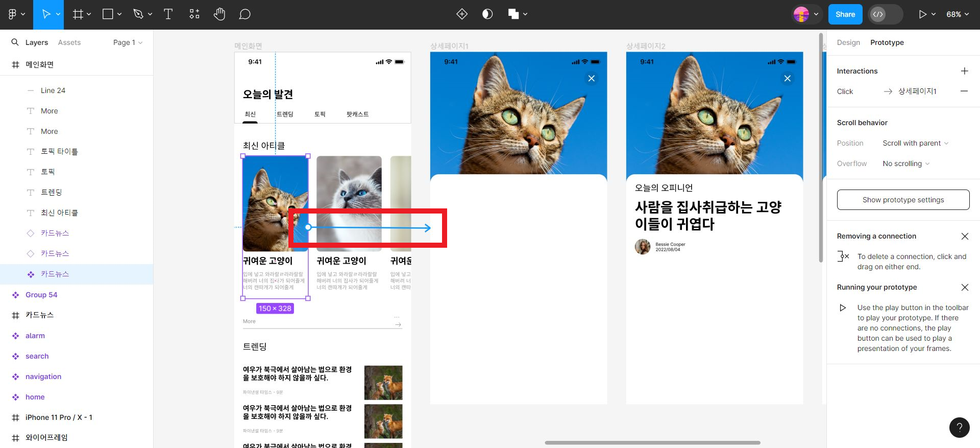Open Overflow No scrolling dropdown

pyautogui.click(x=906, y=163)
